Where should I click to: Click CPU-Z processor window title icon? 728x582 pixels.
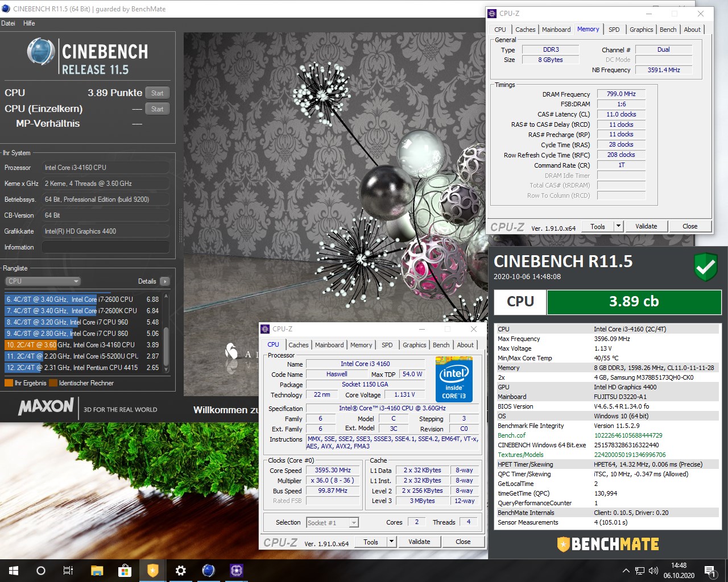pos(265,329)
